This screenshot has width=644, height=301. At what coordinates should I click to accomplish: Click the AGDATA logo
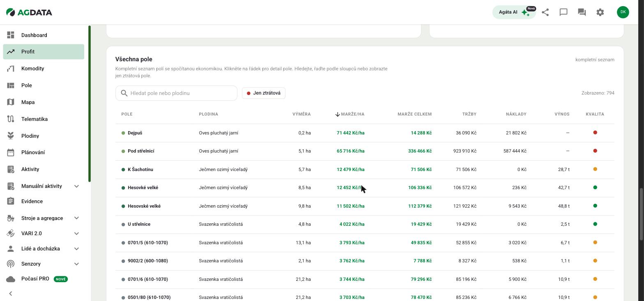coord(29,12)
